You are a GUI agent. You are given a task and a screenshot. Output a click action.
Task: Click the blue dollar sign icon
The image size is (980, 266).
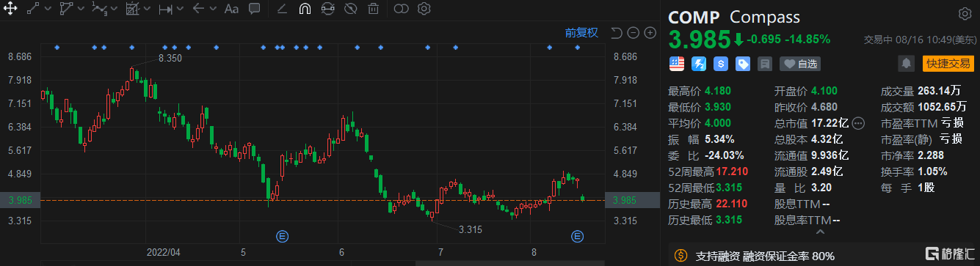[x=720, y=64]
